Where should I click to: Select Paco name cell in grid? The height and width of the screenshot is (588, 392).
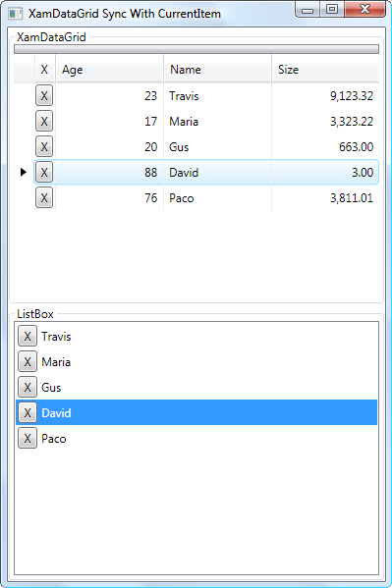pyautogui.click(x=217, y=197)
